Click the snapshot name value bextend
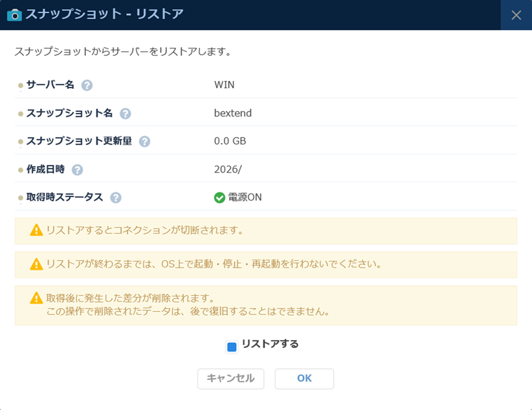This screenshot has height=410, width=532. [233, 113]
